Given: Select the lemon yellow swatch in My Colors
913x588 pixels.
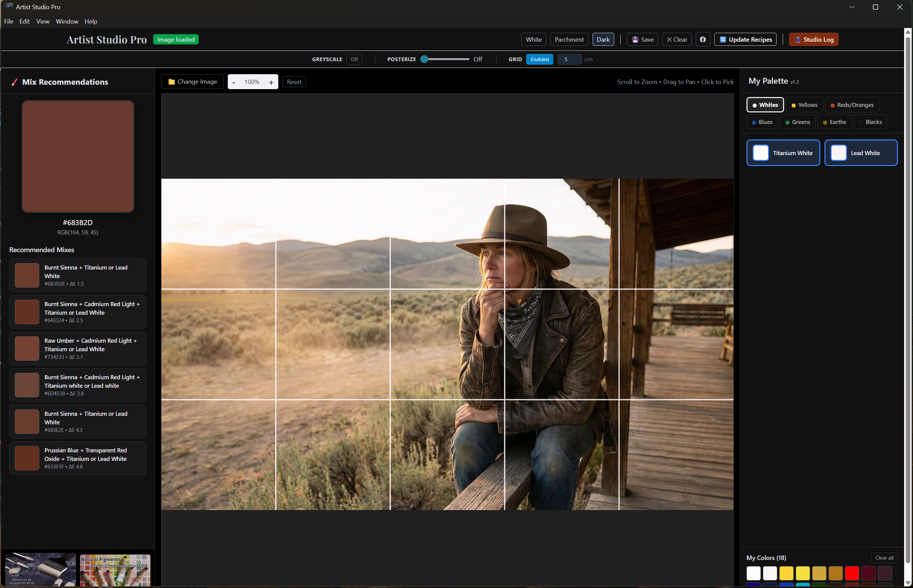Looking at the screenshot, I should pos(803,573).
